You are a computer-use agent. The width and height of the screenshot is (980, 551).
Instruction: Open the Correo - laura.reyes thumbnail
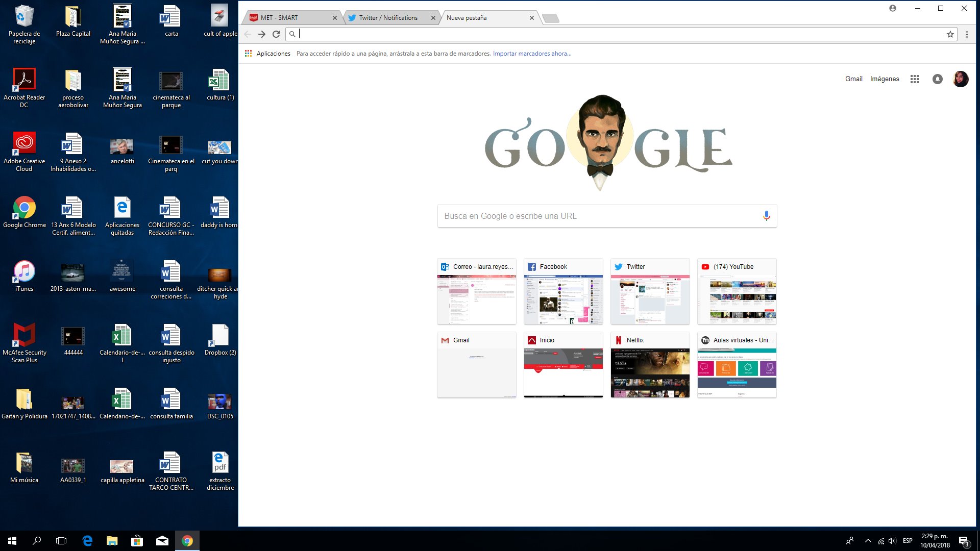477,291
